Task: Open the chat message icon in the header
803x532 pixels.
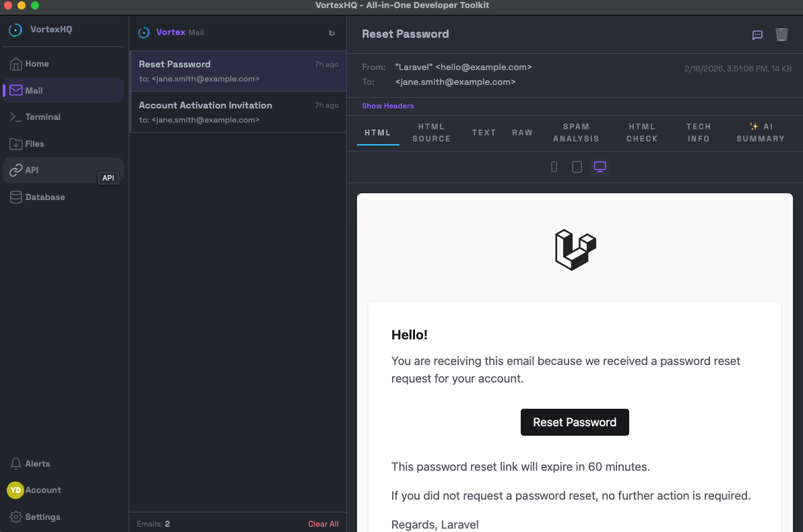Action: (757, 35)
